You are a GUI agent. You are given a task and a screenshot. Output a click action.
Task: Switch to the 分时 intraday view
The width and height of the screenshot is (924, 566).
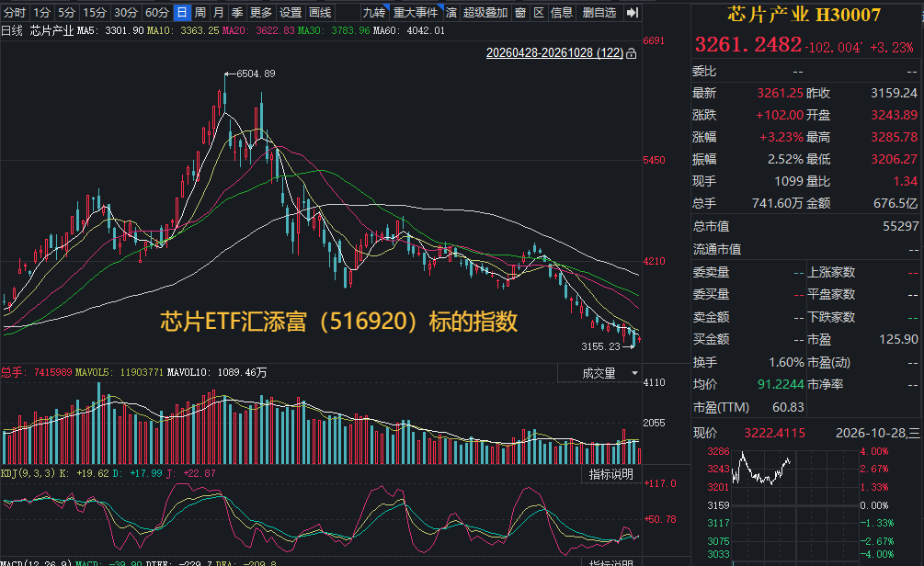16,12
